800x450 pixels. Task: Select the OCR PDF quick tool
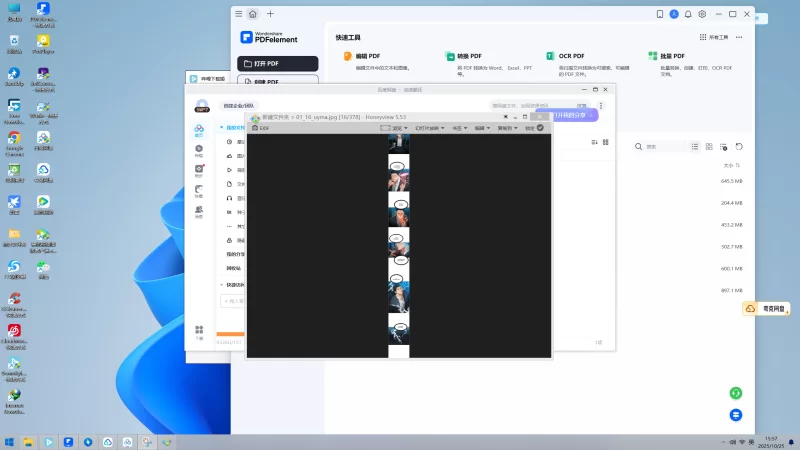click(568, 57)
